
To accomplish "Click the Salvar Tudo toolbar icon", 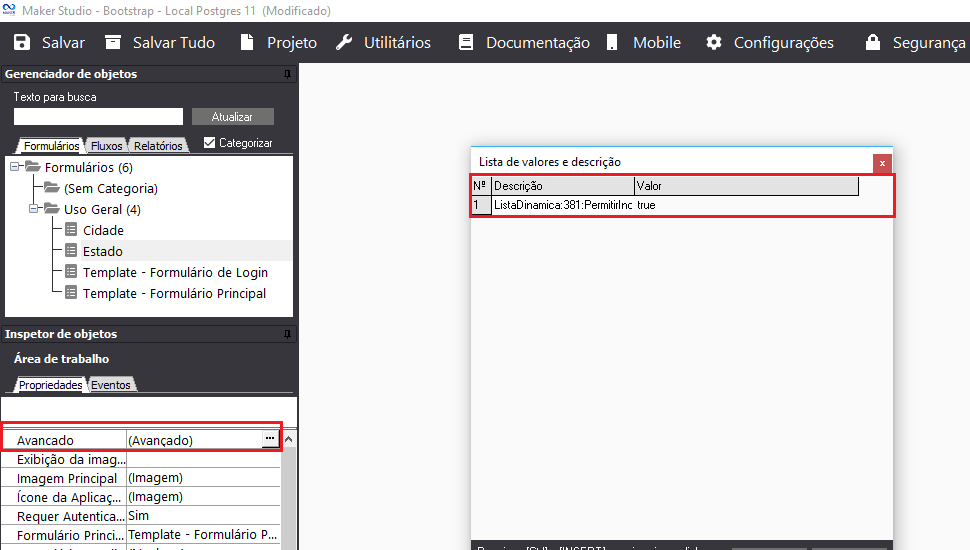I will coord(113,43).
